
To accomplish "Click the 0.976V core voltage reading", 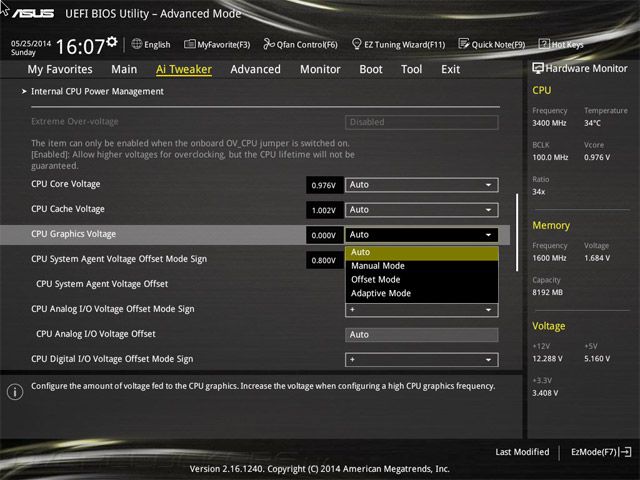I will (x=324, y=185).
